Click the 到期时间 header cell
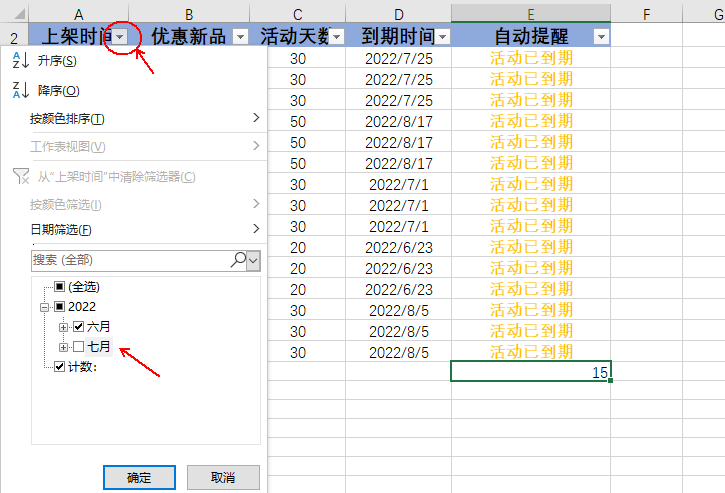Screen dimensions: 725x493 click(398, 36)
